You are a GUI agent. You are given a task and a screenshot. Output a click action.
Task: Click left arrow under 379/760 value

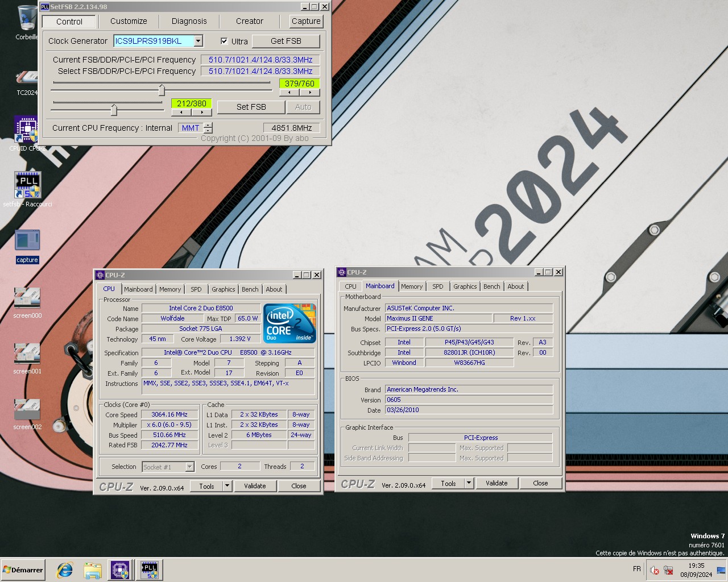click(289, 93)
